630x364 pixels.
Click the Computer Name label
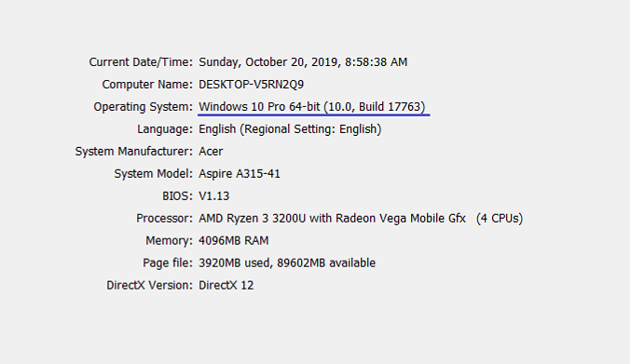(x=147, y=85)
